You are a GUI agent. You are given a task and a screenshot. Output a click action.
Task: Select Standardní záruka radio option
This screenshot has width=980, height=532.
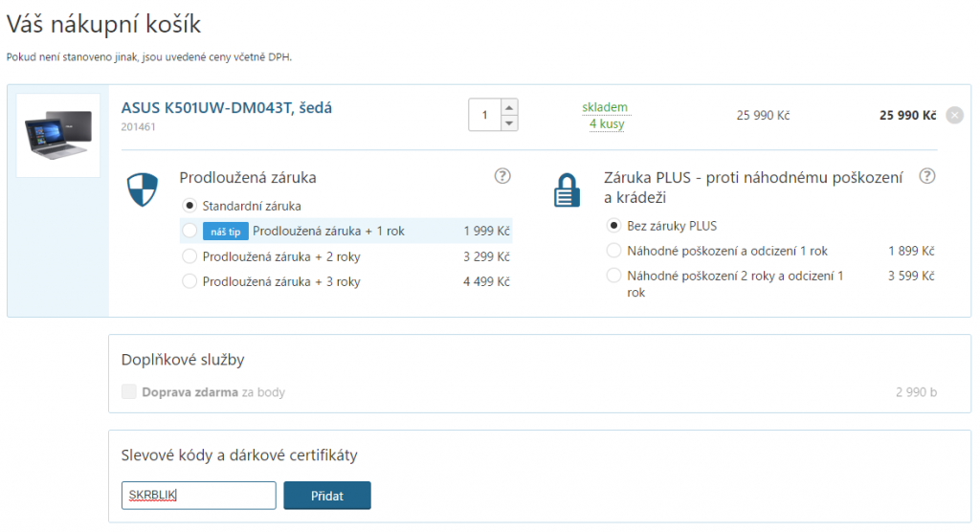pos(189,206)
